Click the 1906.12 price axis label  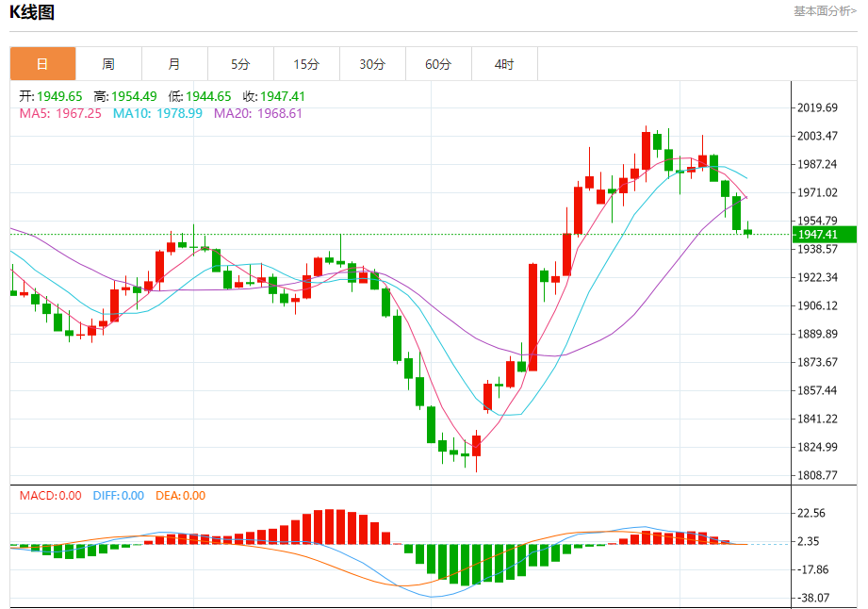[x=817, y=305]
